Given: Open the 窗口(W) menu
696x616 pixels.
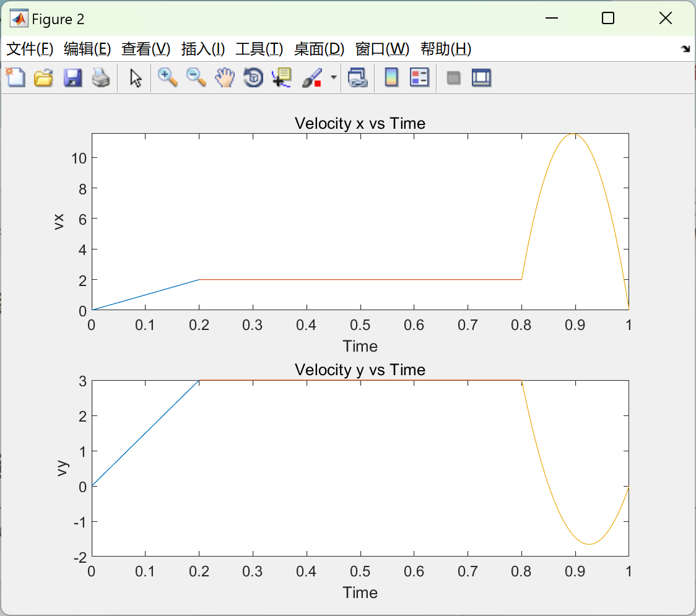Looking at the screenshot, I should click(x=382, y=49).
